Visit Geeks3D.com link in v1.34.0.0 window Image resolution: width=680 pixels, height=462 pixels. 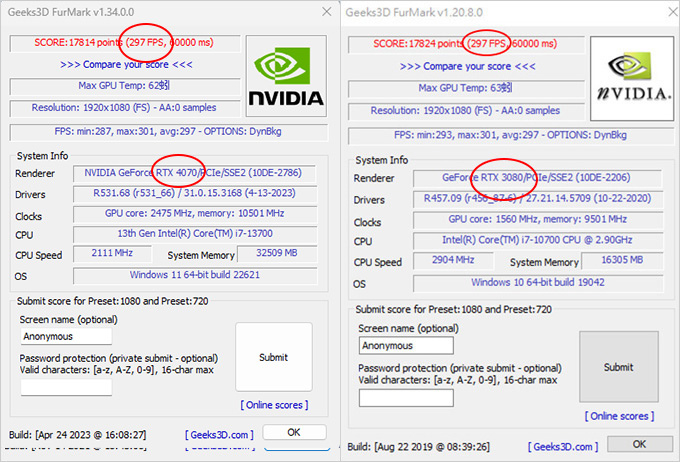coord(219,435)
